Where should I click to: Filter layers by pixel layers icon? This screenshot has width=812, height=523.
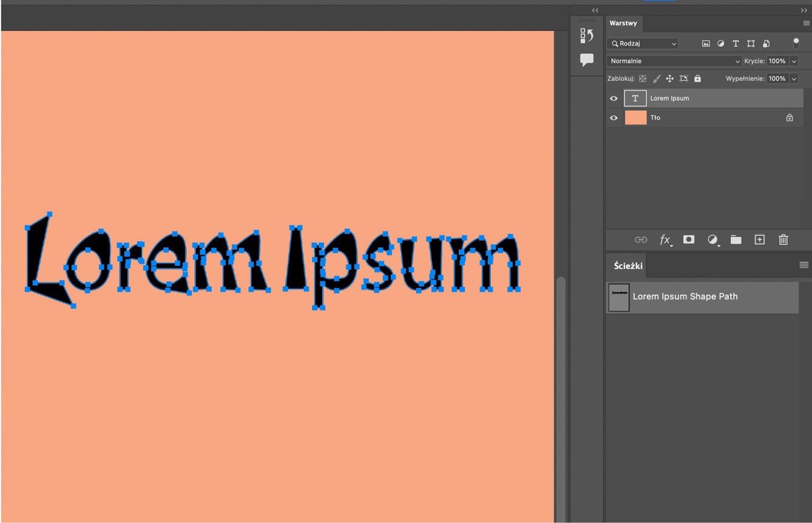coord(706,44)
